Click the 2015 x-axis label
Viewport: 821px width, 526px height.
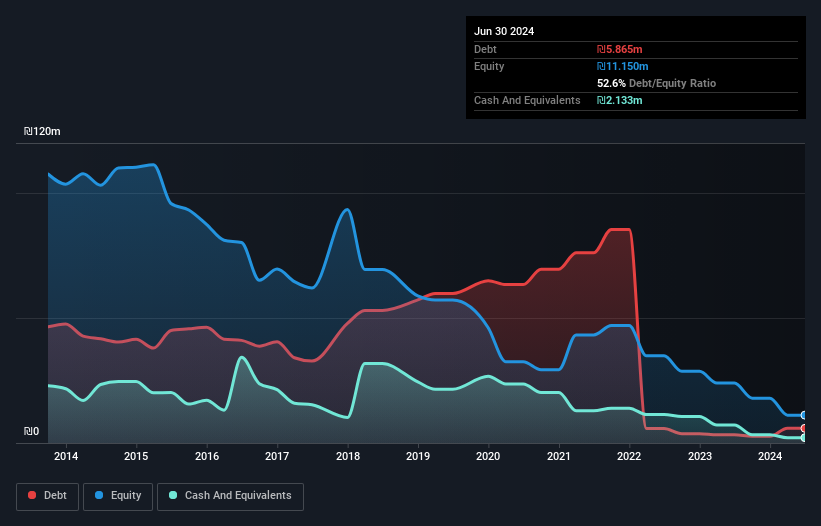coord(136,456)
